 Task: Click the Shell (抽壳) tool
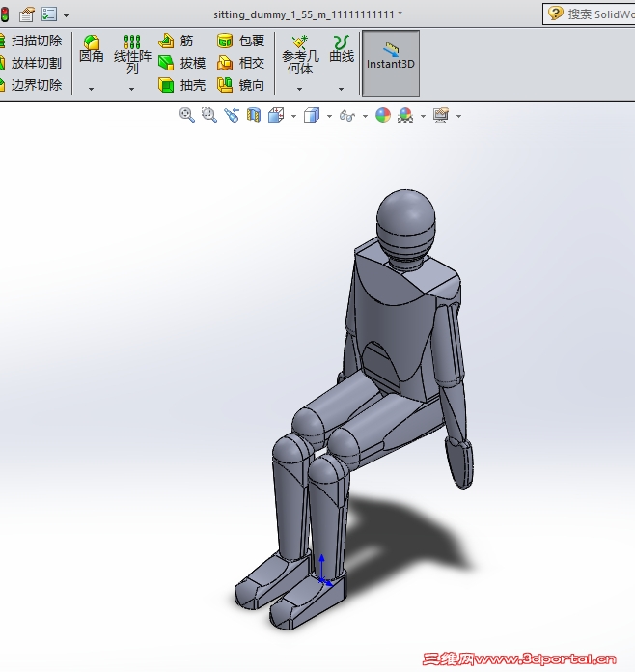pyautogui.click(x=181, y=85)
